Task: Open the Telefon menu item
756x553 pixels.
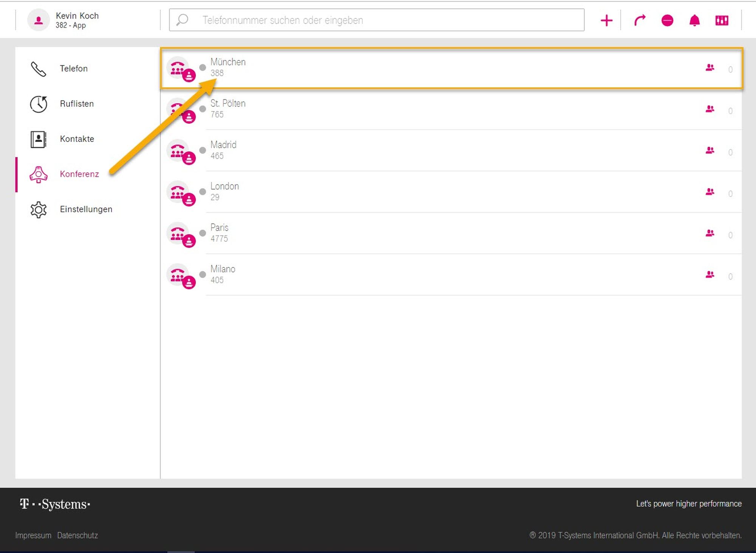Action: click(73, 69)
